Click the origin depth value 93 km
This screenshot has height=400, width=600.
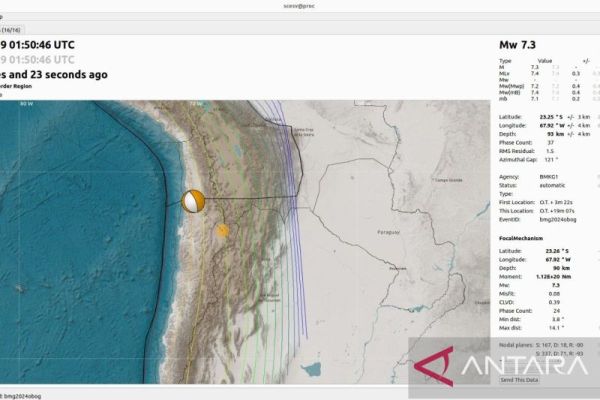pos(556,134)
